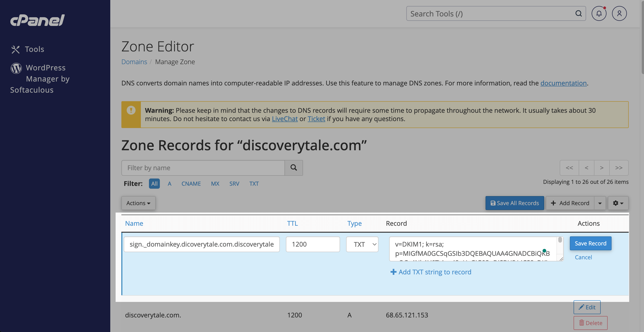Open the Add Record dropdown arrow
The height and width of the screenshot is (332, 644).
click(600, 203)
